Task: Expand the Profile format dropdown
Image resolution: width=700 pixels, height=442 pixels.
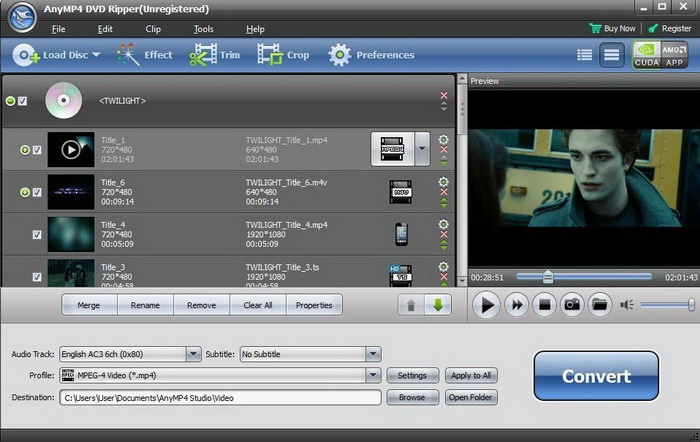Action: coord(373,376)
